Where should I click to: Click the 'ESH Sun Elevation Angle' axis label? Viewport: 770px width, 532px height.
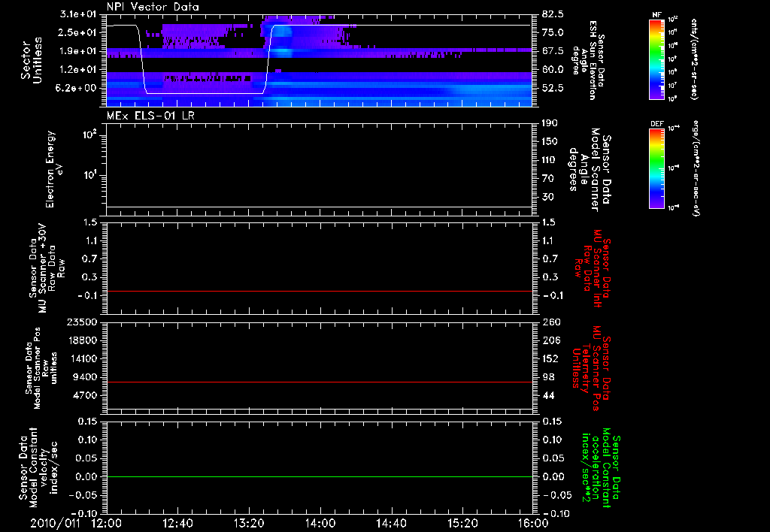tap(588, 60)
